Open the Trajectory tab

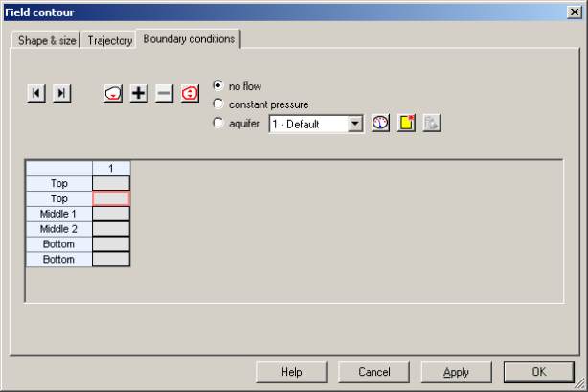coord(109,40)
